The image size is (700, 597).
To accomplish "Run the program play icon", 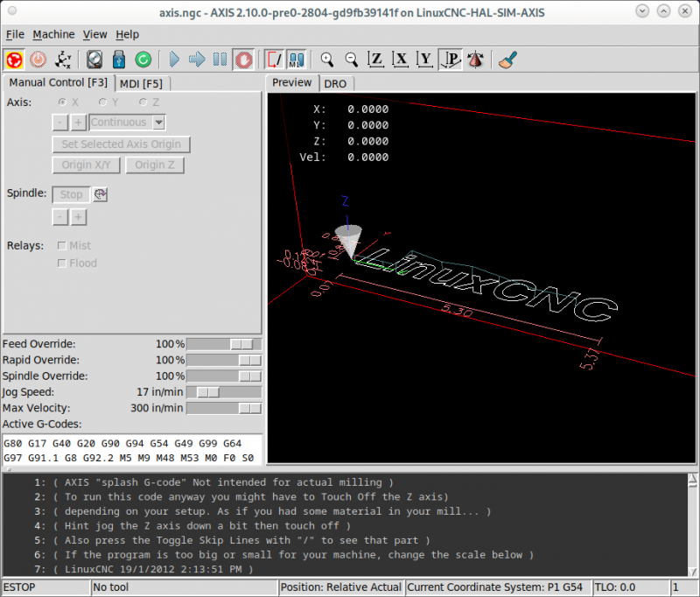I will 174,60.
